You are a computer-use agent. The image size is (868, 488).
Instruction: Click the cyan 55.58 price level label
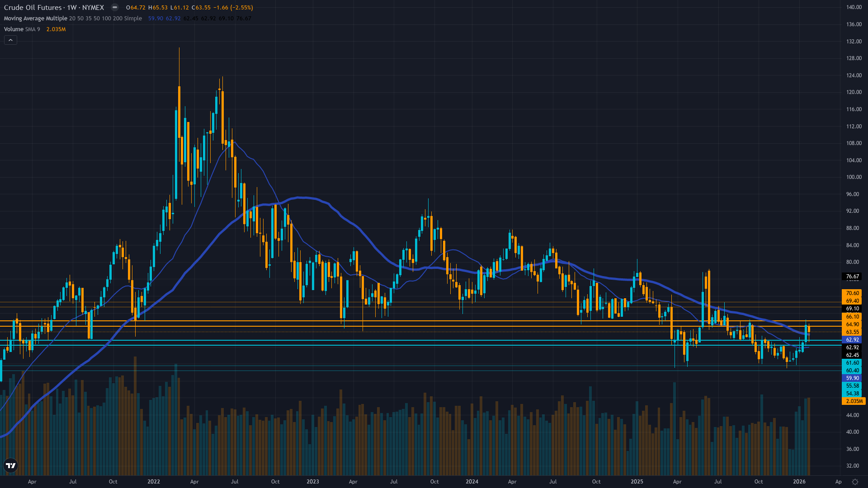(852, 386)
